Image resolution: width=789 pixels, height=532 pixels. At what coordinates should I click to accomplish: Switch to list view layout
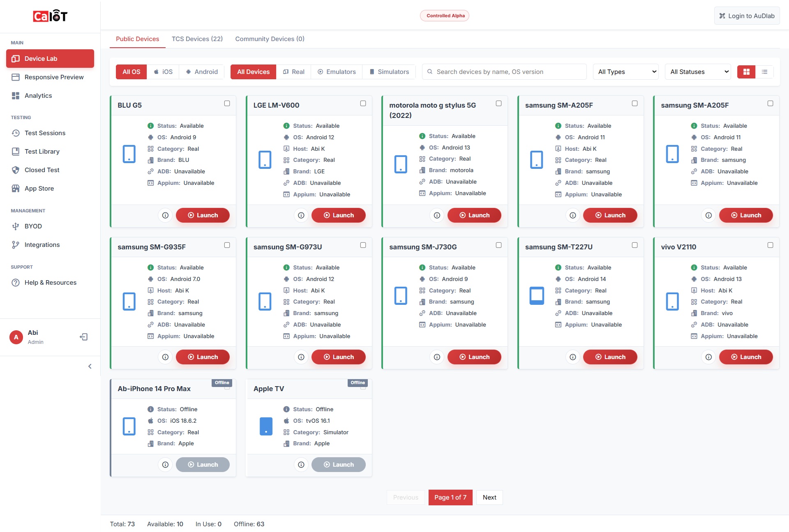pos(764,72)
